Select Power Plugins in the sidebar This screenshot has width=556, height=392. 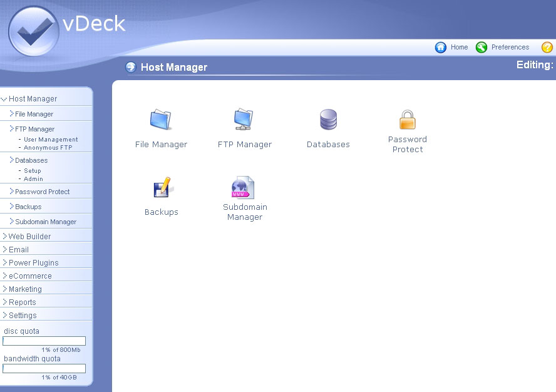pos(33,263)
